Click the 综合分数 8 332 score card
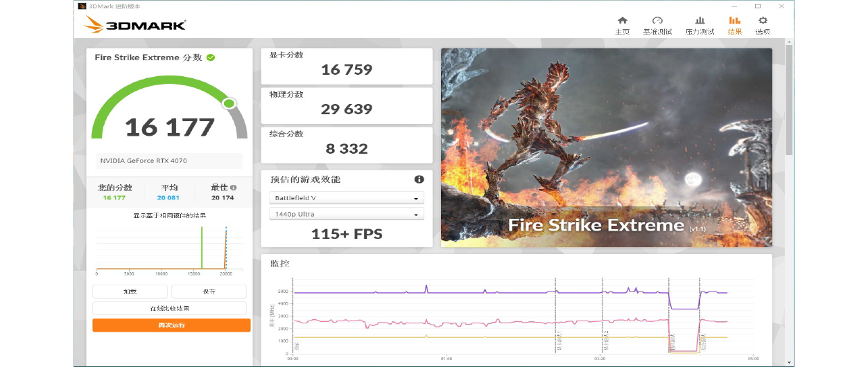 347,144
